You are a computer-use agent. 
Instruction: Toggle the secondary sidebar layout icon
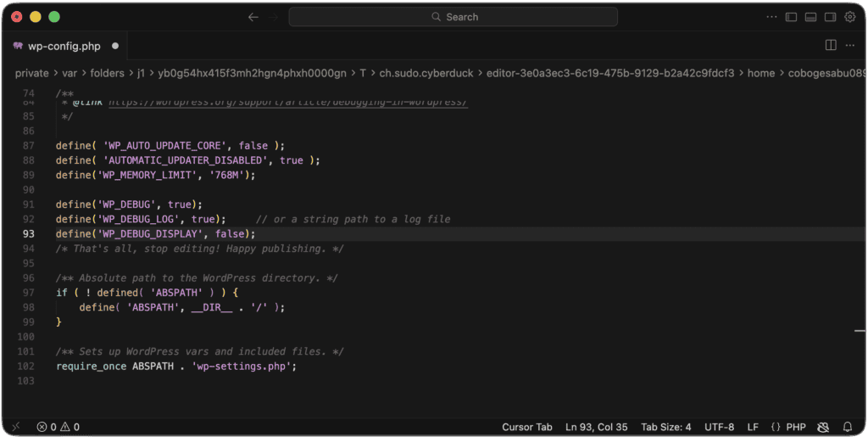(830, 17)
